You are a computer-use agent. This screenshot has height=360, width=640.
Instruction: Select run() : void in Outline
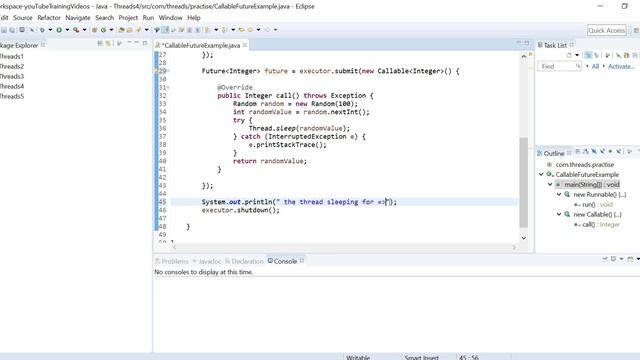pos(598,204)
